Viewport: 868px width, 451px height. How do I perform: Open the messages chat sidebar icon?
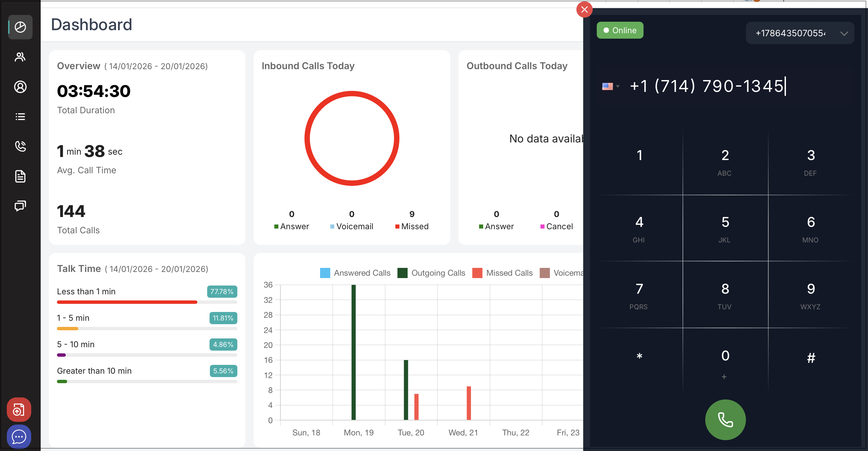[x=20, y=206]
